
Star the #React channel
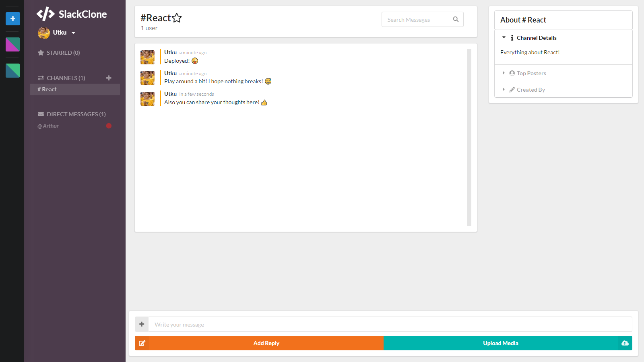click(177, 18)
